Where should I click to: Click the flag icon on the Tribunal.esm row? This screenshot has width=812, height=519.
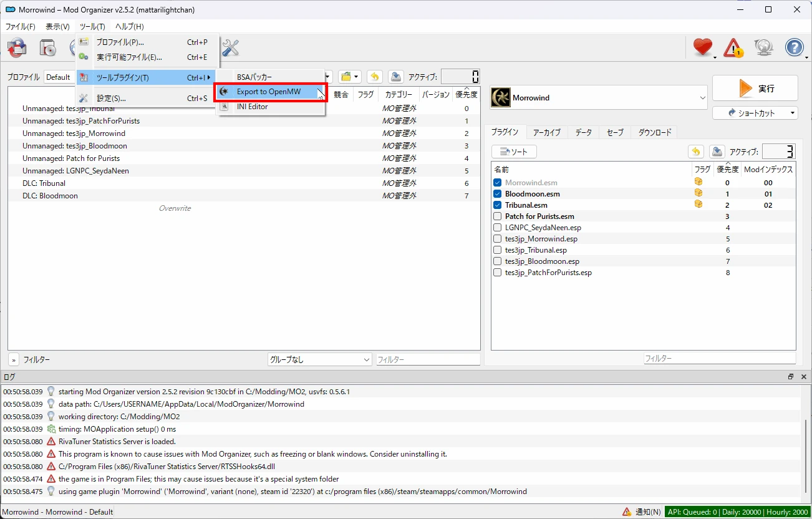(698, 205)
